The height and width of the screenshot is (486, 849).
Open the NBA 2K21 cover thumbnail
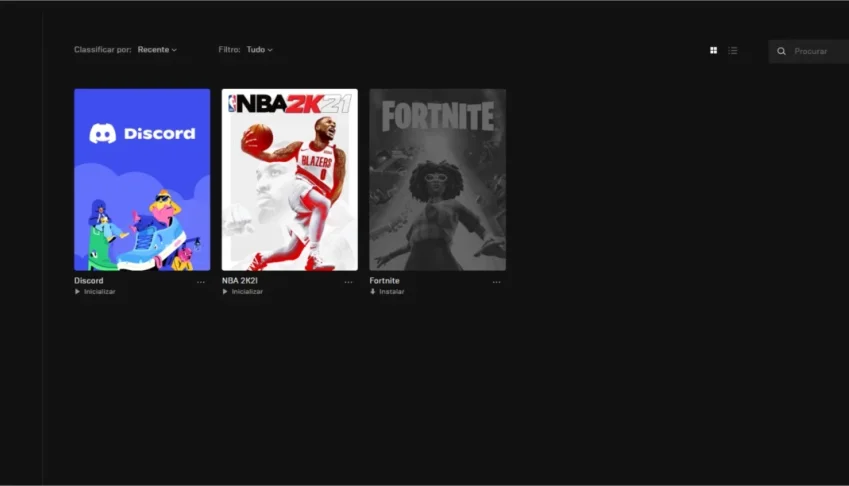pos(290,180)
